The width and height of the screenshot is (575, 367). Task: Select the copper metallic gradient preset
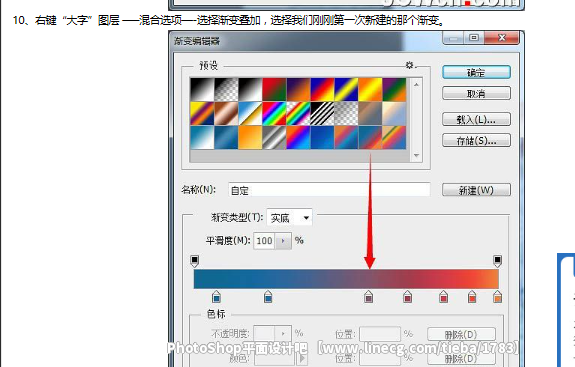[226, 113]
